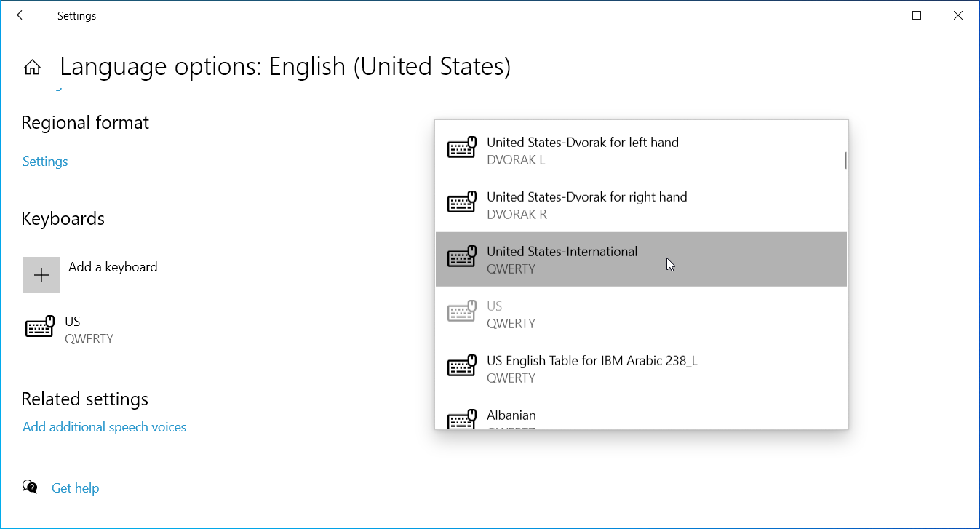Viewport: 980px width, 529px height.
Task: Select the Albanian keyboard layout
Action: pos(511,415)
